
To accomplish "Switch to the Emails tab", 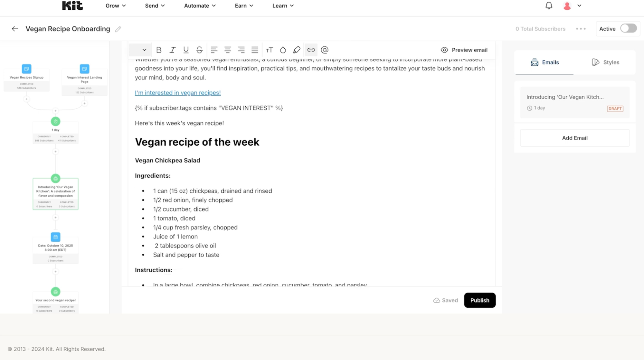I will (x=545, y=62).
